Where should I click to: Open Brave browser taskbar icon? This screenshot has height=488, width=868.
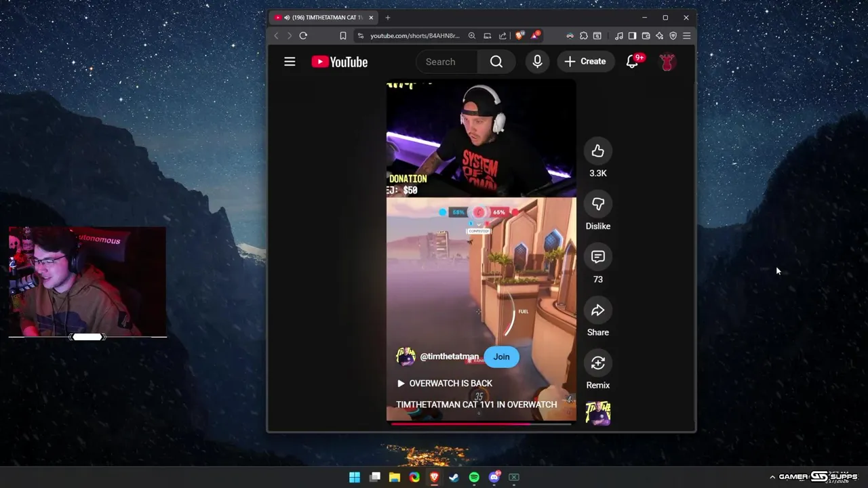pos(434,477)
